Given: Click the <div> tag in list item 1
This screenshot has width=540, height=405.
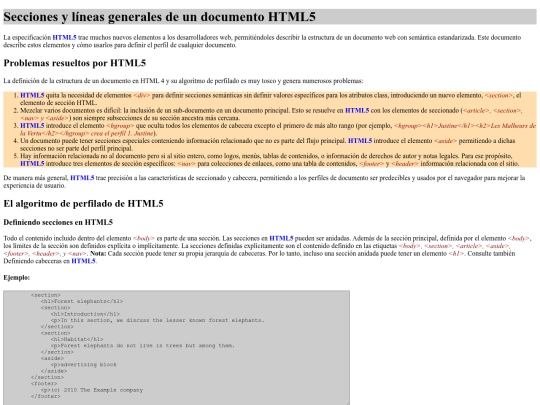Looking at the screenshot, I should [x=142, y=95].
